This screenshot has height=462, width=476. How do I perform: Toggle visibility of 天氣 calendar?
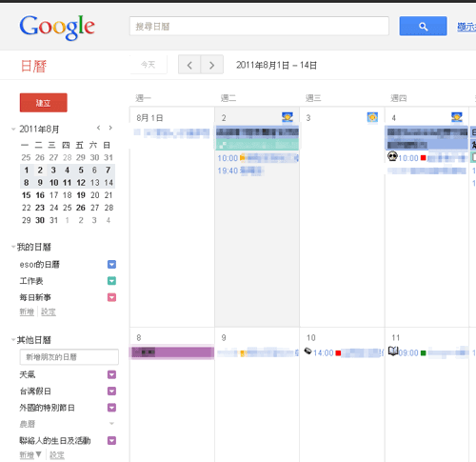click(x=28, y=374)
